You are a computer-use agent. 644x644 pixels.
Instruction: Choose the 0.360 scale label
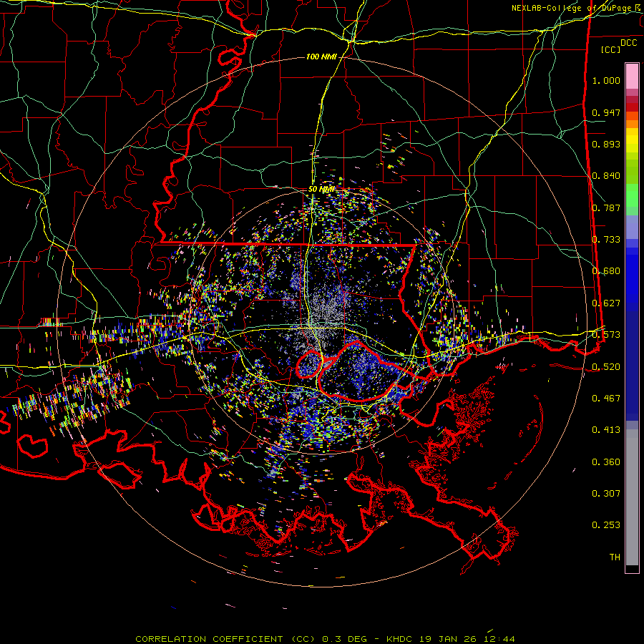pyautogui.click(x=606, y=462)
